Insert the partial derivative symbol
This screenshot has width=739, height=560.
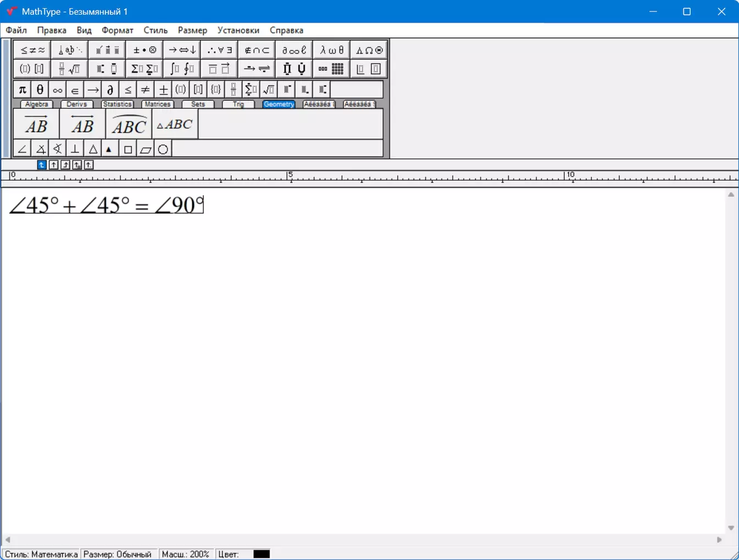point(110,89)
